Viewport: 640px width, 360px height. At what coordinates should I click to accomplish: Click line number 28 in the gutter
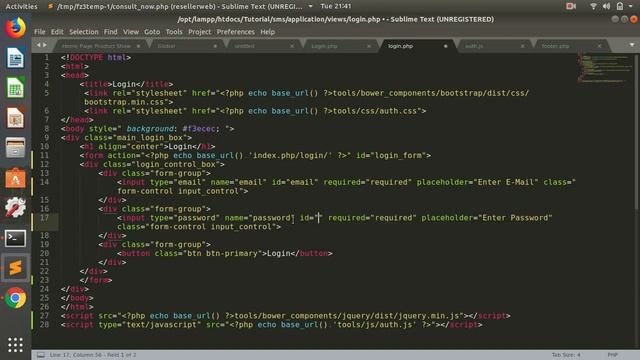click(x=44, y=325)
